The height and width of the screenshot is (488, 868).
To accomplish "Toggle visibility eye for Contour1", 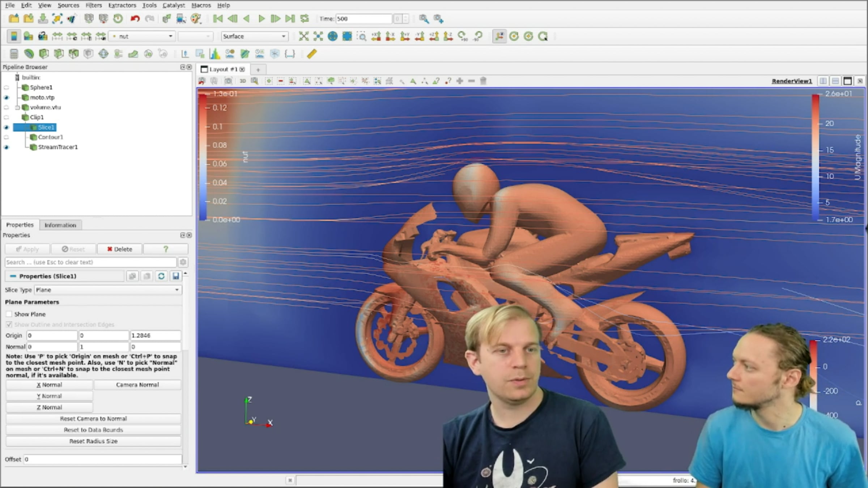I will [6, 137].
